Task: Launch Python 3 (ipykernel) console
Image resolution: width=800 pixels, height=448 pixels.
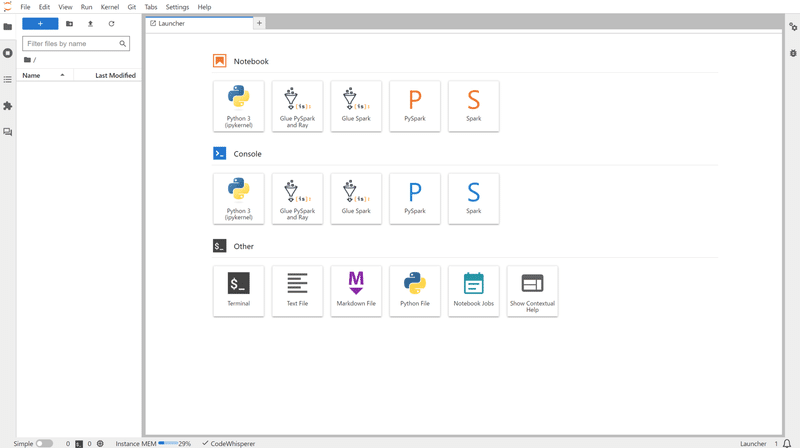Action: [x=238, y=198]
